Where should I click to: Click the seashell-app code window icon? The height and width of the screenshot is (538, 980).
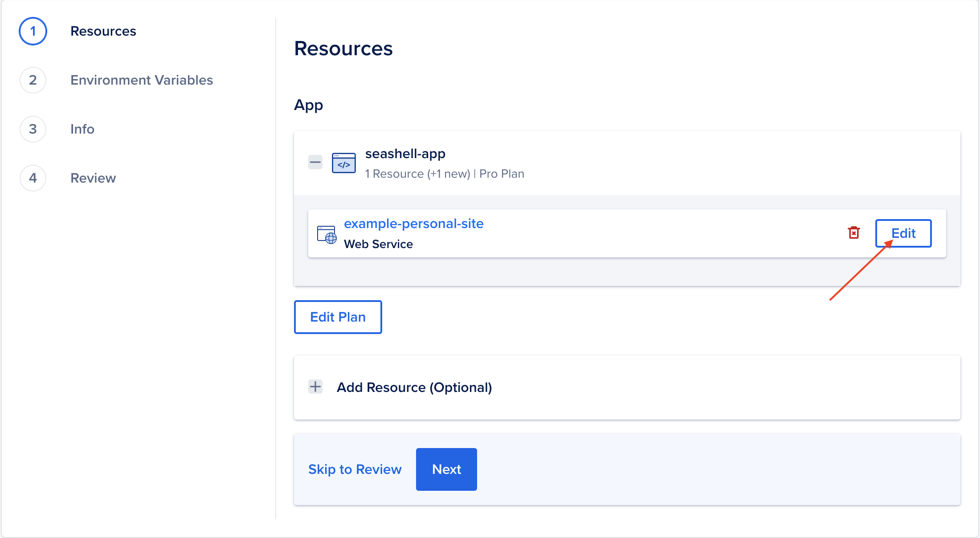click(343, 163)
